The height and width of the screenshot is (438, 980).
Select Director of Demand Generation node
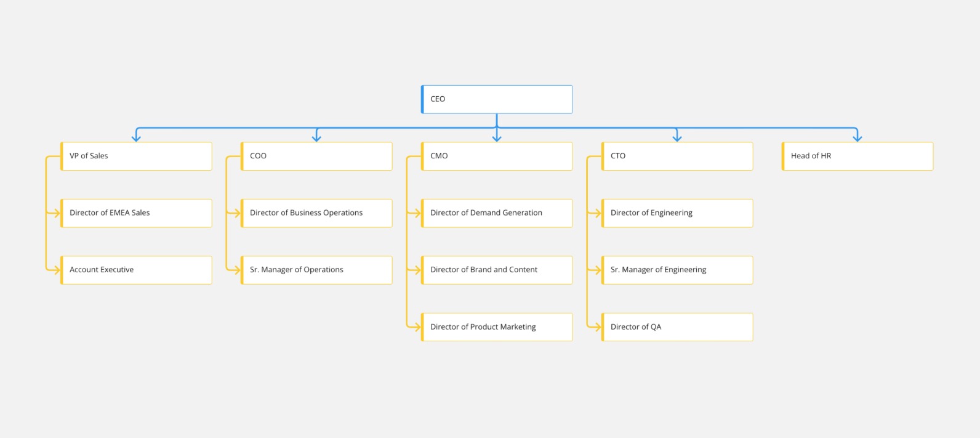[497, 213]
